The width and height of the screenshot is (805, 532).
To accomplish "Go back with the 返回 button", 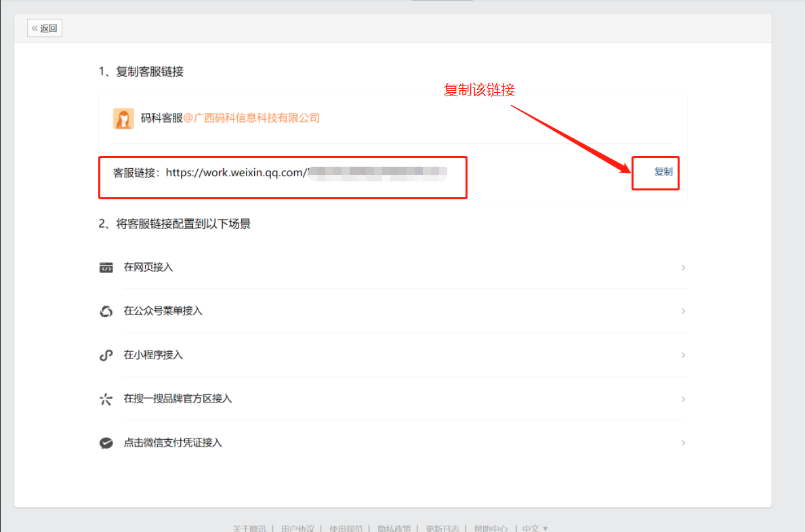I will click(x=45, y=28).
